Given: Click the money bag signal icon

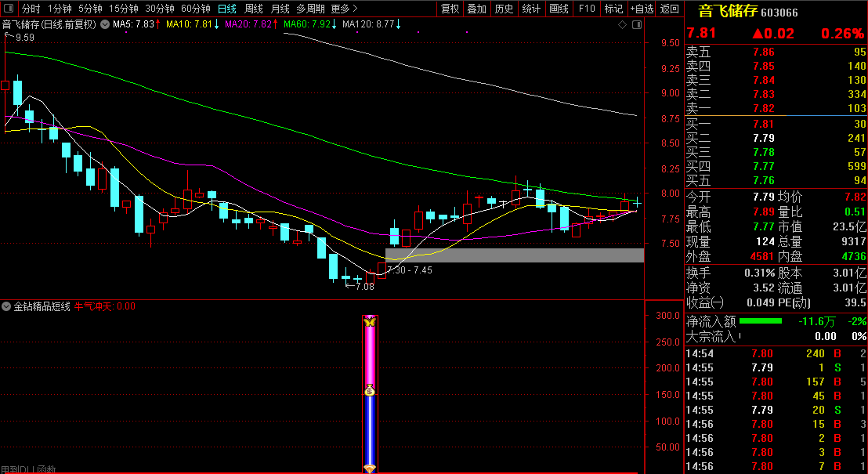Looking at the screenshot, I should pyautogui.click(x=370, y=390).
